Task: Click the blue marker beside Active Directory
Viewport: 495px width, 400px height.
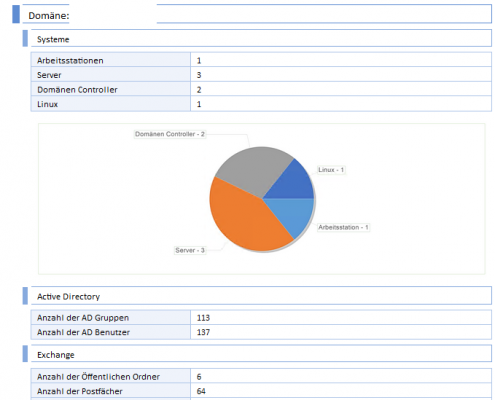Action: [25, 296]
